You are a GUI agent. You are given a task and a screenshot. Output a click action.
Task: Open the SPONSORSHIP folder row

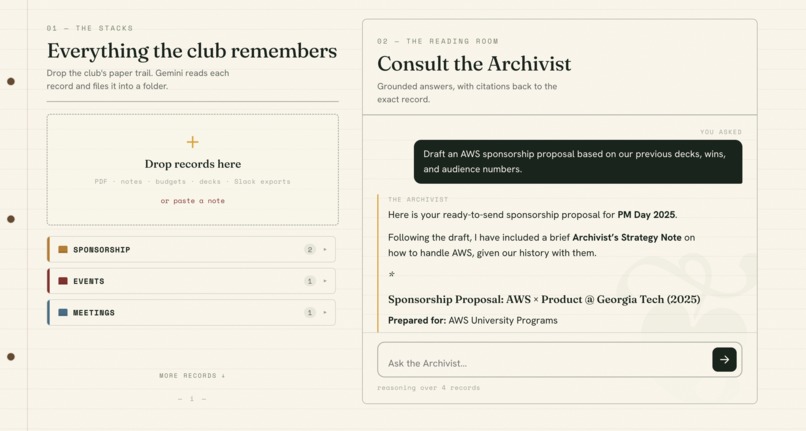click(x=191, y=249)
